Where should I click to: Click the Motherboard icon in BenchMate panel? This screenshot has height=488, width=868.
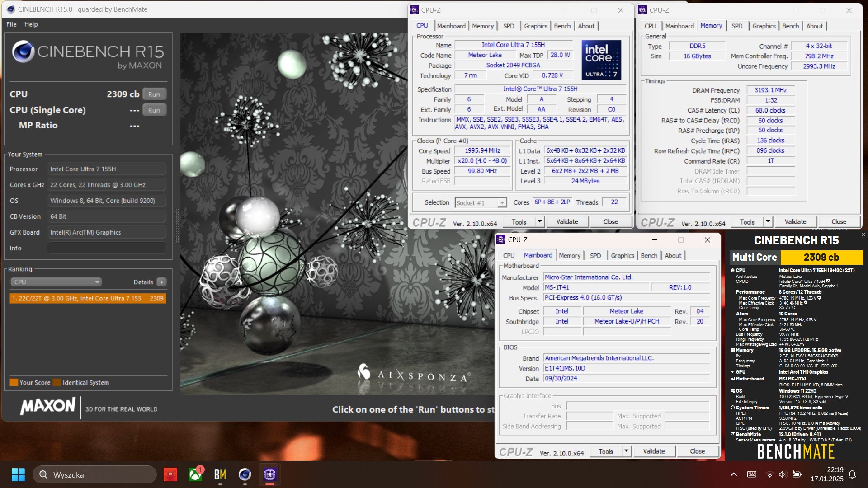coord(733,379)
